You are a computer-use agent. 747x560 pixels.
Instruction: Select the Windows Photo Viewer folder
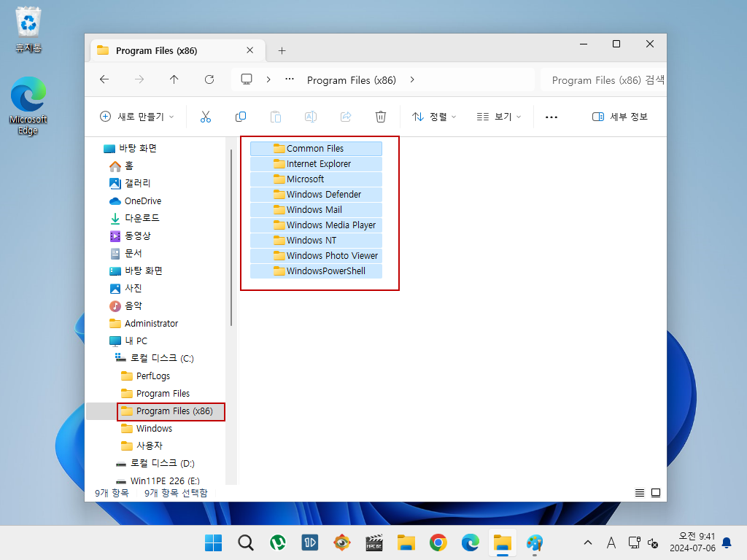click(316, 256)
